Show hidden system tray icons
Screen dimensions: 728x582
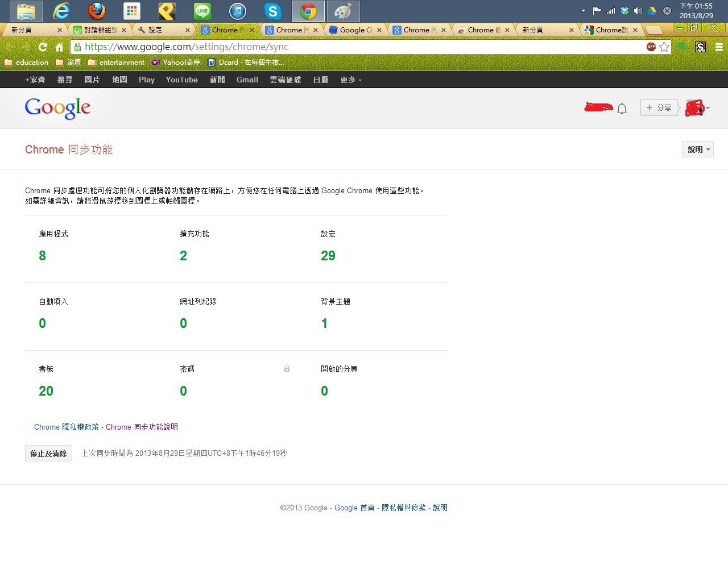click(583, 11)
